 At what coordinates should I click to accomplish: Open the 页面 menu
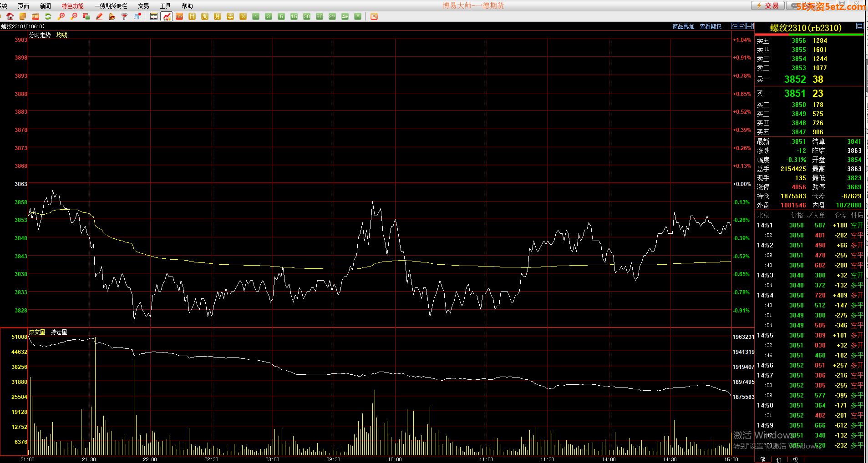pos(23,6)
